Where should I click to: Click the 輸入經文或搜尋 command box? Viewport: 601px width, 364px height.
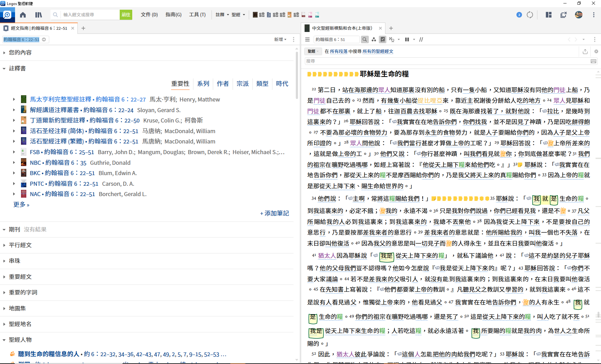coord(90,15)
